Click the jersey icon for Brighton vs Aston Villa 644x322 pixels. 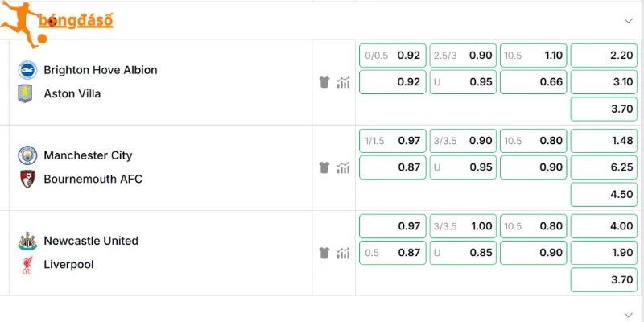point(324,82)
